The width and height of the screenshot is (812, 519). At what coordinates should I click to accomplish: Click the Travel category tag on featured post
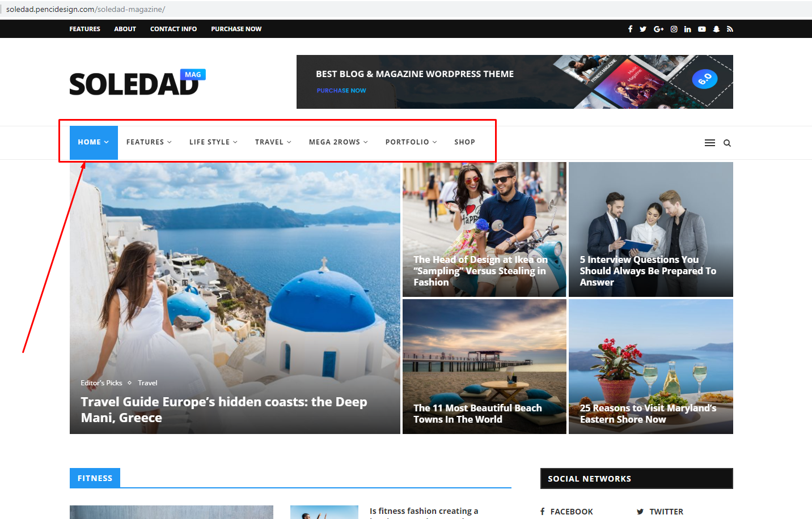pos(147,383)
